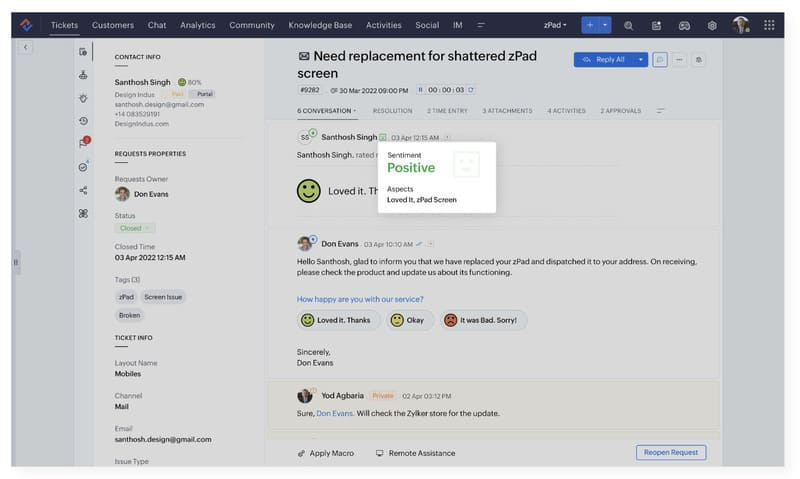Open the flag icon with red badge

[84, 143]
